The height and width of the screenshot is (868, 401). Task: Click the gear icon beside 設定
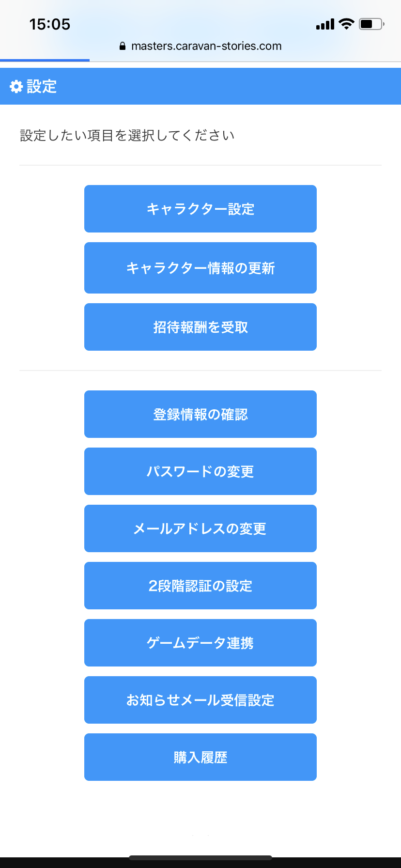[x=16, y=87]
